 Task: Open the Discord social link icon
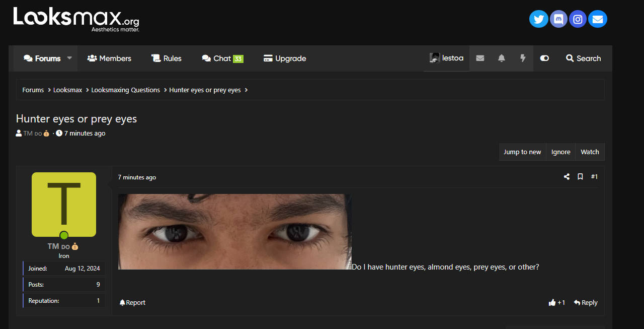click(558, 19)
